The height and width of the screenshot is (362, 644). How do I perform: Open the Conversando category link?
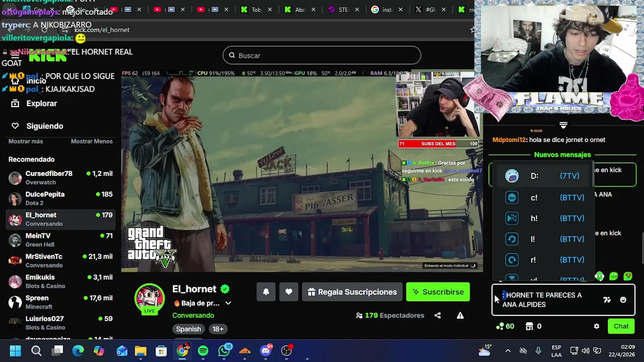click(193, 316)
